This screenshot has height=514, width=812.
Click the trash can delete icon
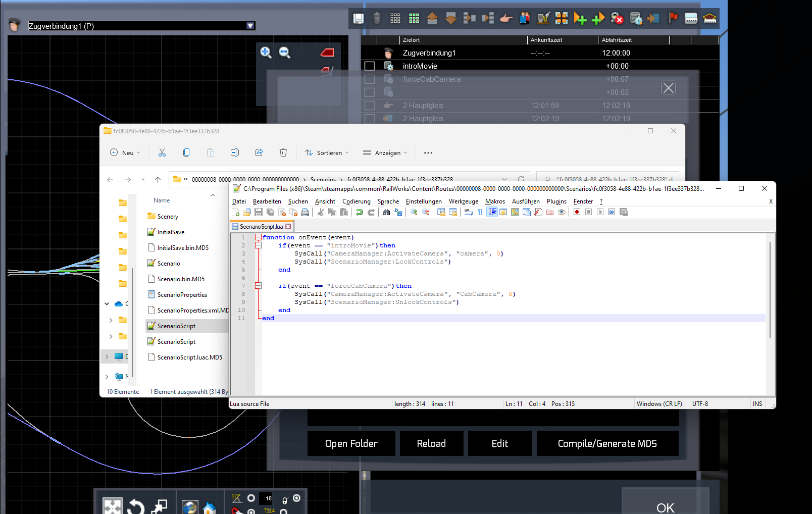377,19
